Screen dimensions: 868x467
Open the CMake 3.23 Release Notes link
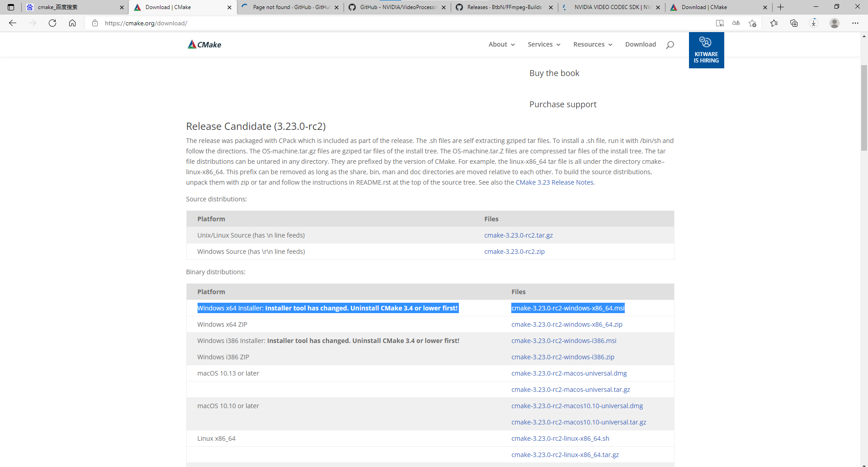click(x=554, y=182)
